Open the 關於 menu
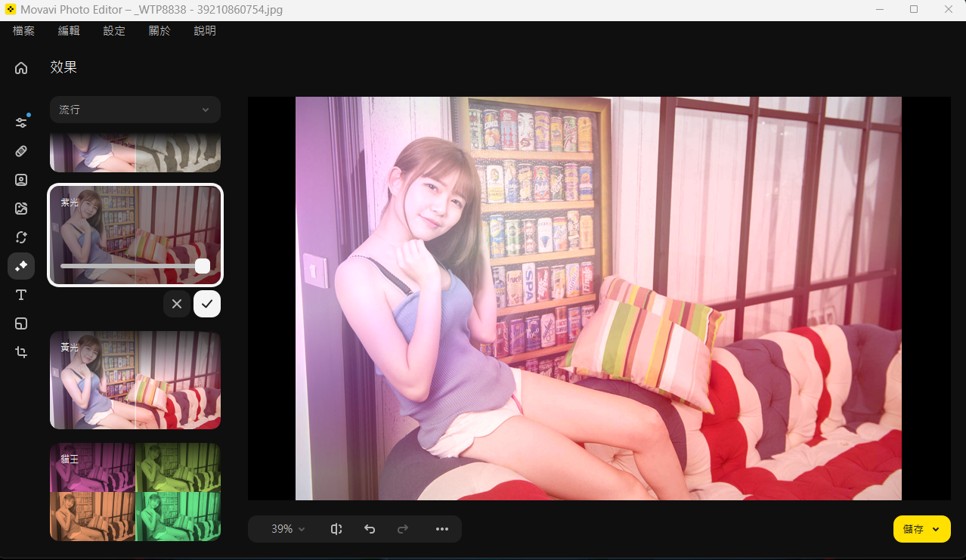Image resolution: width=966 pixels, height=560 pixels. (159, 31)
